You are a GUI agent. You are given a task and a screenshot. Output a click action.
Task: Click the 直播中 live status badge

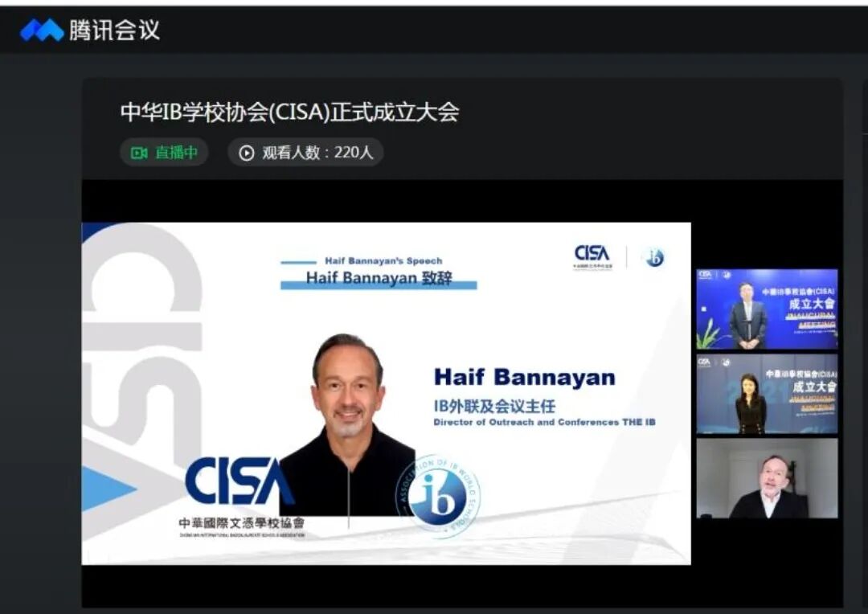(164, 152)
